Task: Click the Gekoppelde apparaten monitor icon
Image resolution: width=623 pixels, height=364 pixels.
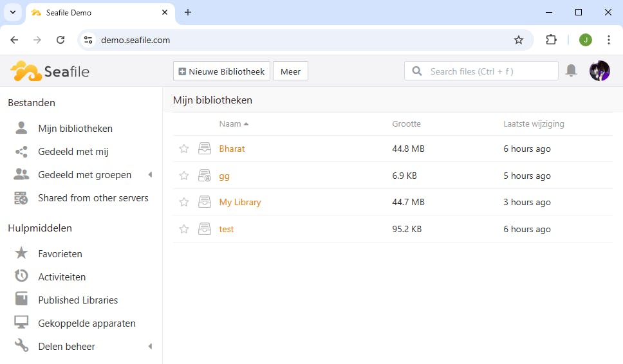Action: point(22,323)
